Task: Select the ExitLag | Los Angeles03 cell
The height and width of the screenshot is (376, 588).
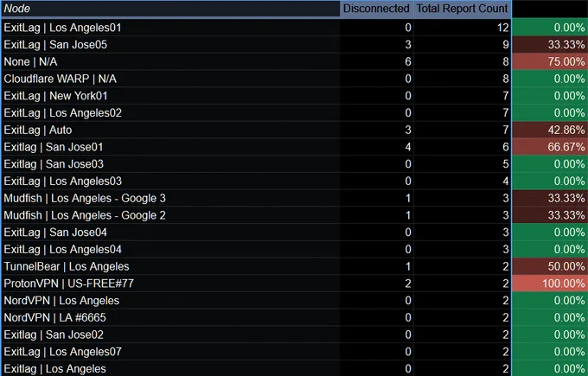Action: [x=170, y=181]
